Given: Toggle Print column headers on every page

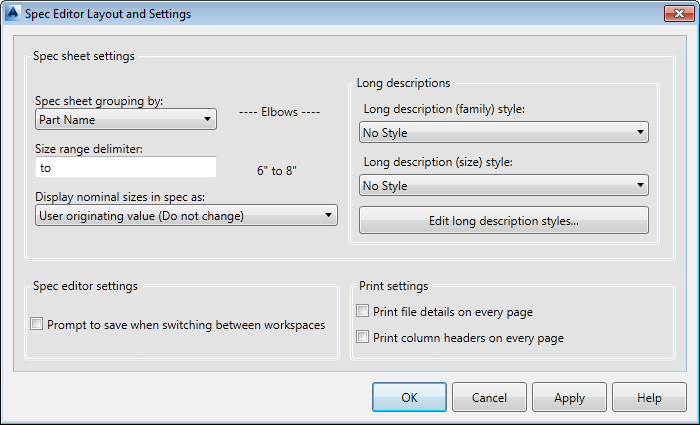Looking at the screenshot, I should [363, 338].
